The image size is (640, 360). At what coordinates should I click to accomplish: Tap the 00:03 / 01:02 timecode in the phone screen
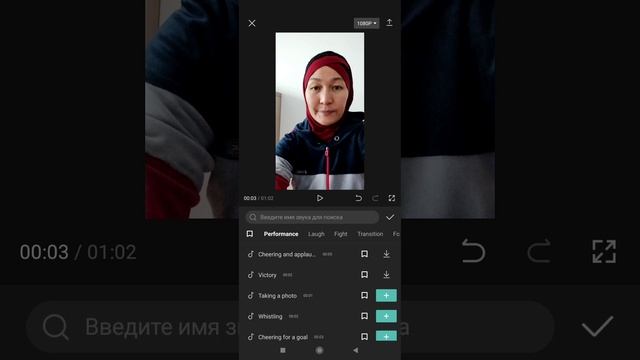coord(258,198)
